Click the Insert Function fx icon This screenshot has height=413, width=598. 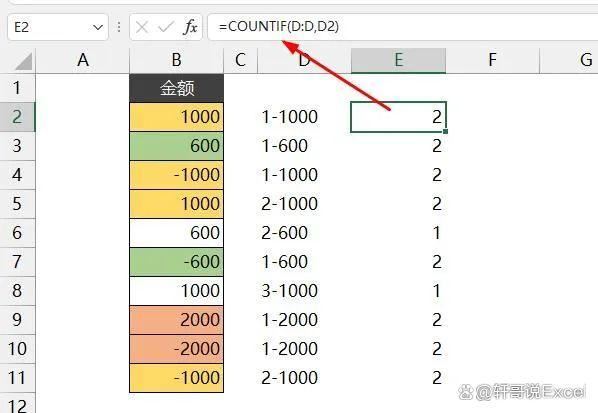pyautogui.click(x=190, y=27)
